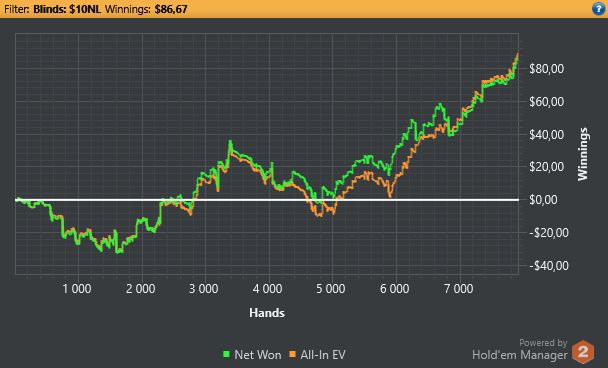Click the 1 000 hands axis label
The image size is (608, 368).
(x=77, y=289)
